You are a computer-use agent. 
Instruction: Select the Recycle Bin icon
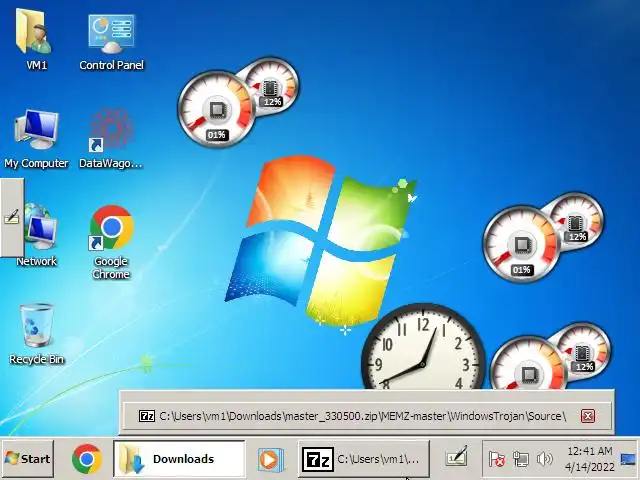[x=36, y=334]
